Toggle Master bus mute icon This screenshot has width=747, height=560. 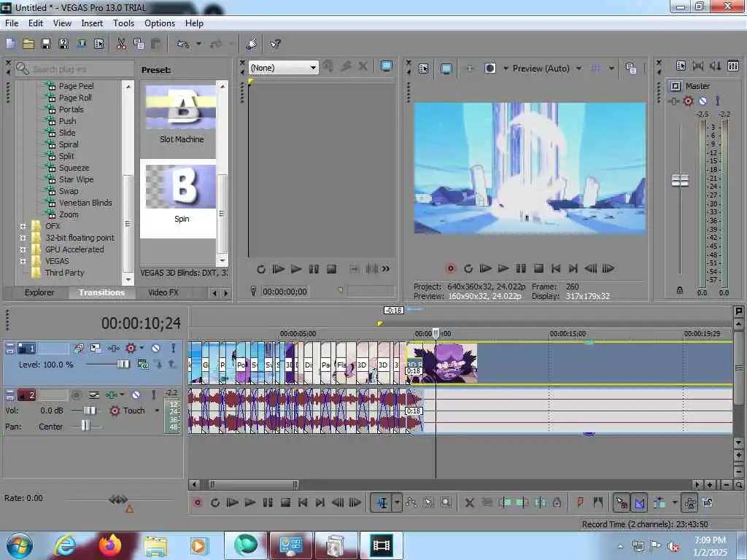point(703,101)
